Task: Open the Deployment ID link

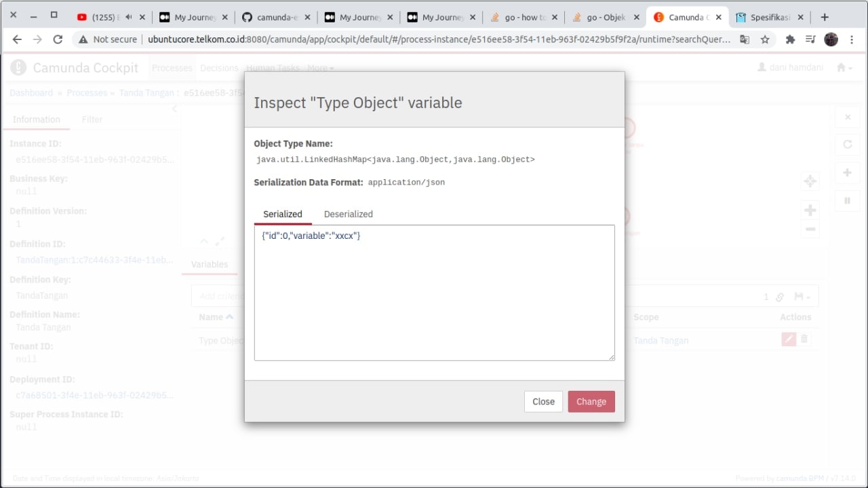Action: point(95,395)
